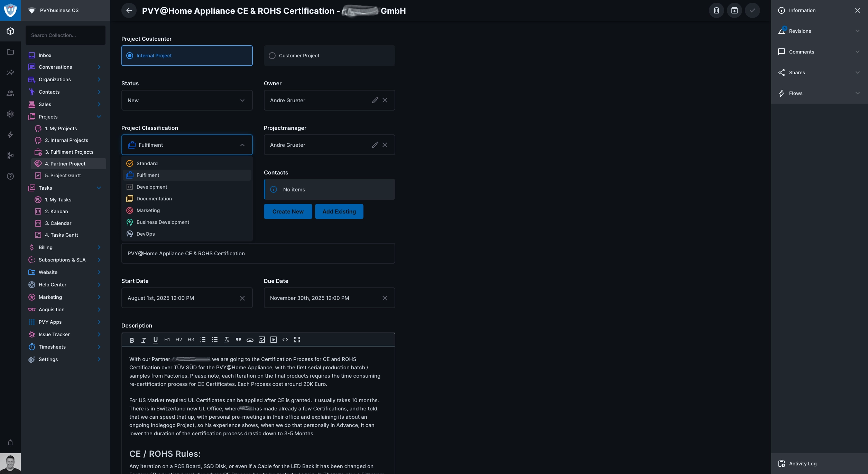Expand the Revisions section
Viewport: 868px width, 474px height.
(820, 31)
